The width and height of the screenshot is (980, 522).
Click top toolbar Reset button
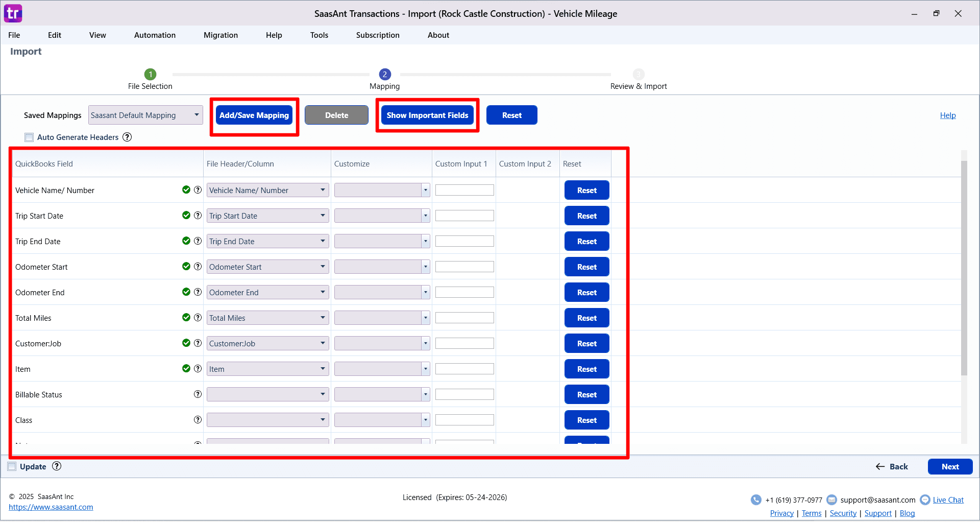click(511, 115)
